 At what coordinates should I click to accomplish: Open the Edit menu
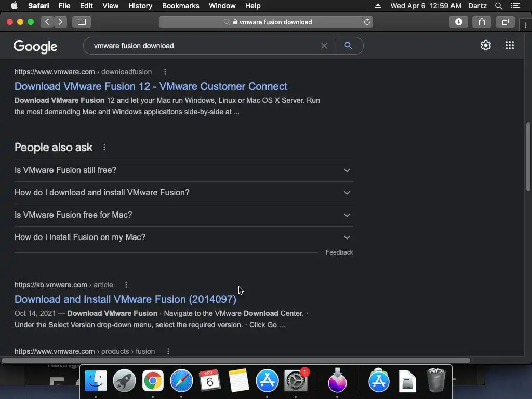pyautogui.click(x=86, y=6)
